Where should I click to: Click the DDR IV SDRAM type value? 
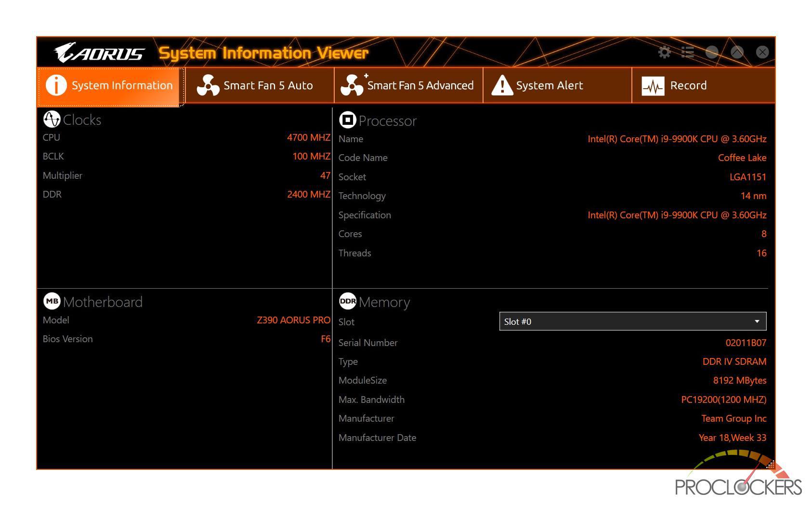(x=734, y=361)
